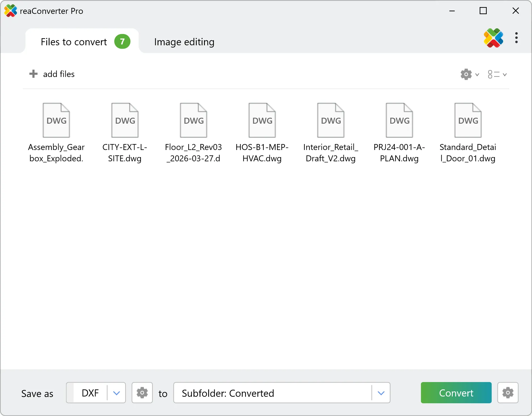Select the Standard_Detail_Door_01.dwg file

(x=467, y=120)
